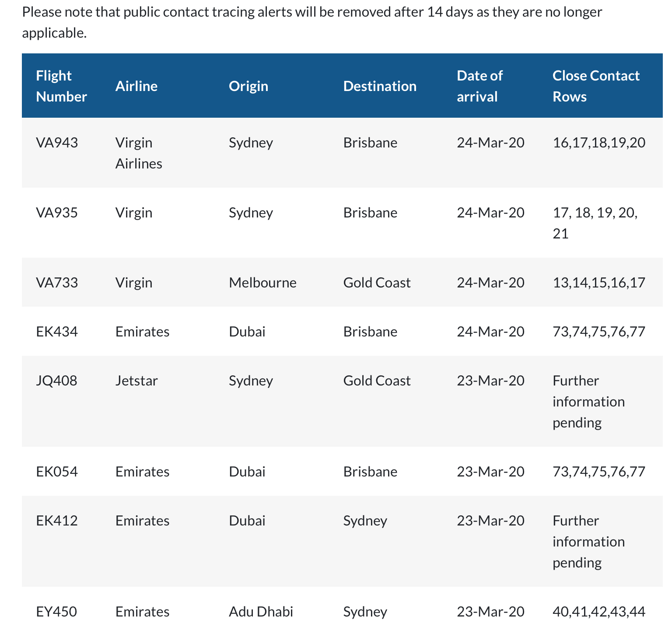This screenshot has height=634, width=672.
Task: Click the EK054 flight number
Action: 57,472
